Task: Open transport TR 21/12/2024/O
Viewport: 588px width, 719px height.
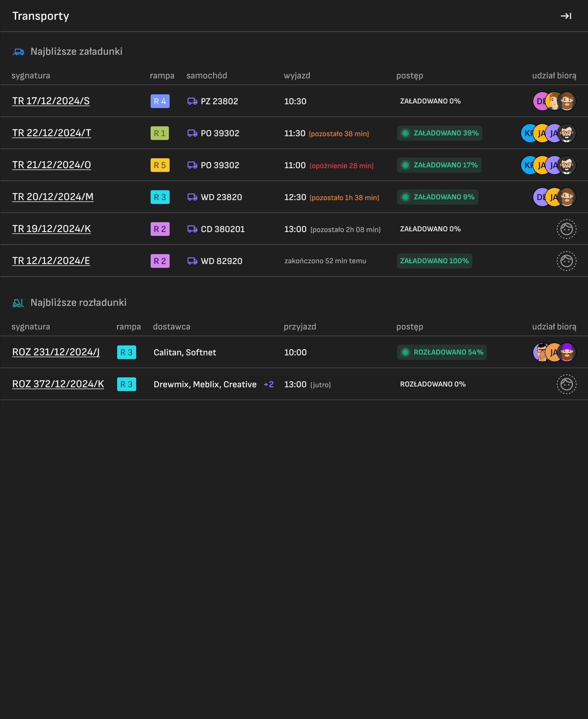Action: (x=52, y=165)
